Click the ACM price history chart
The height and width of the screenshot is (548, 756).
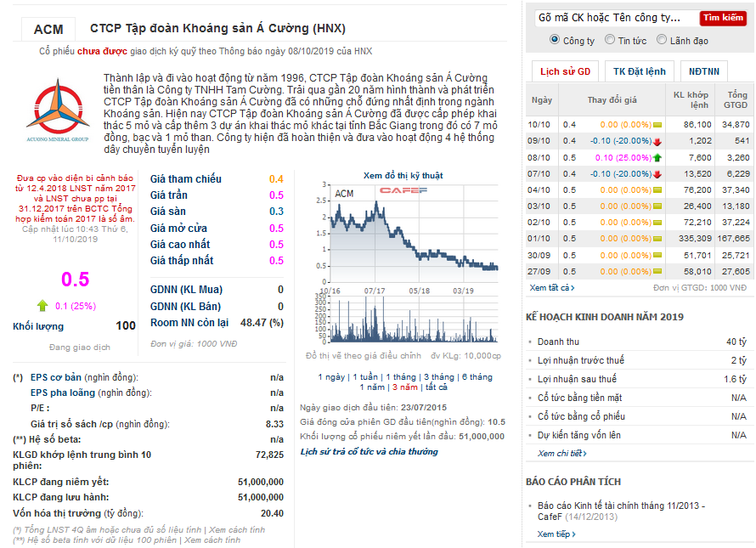[414, 233]
